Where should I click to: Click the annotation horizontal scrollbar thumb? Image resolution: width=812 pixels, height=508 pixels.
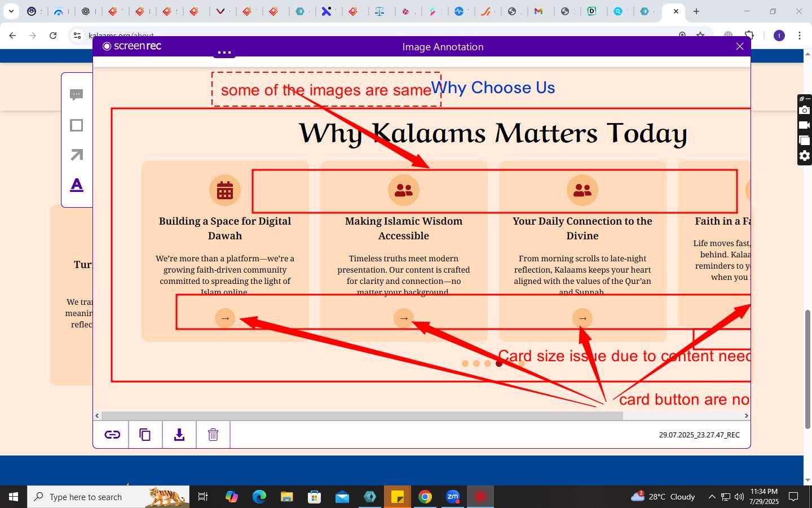(x=362, y=415)
